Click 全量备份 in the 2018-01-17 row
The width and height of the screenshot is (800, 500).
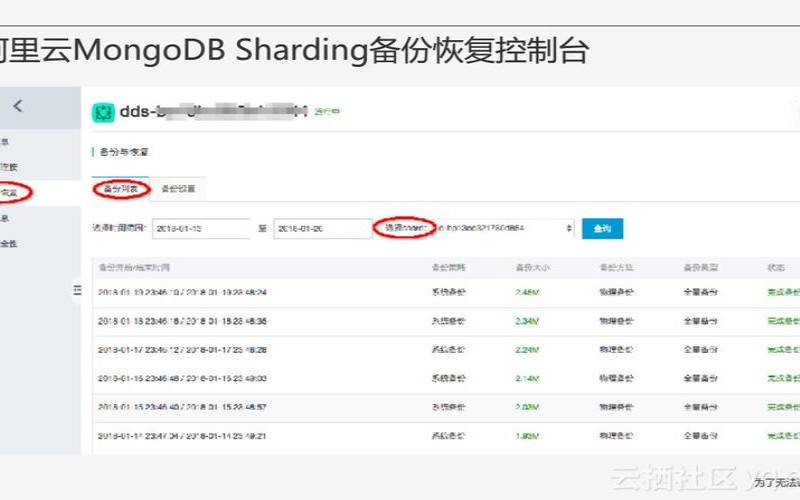701,349
